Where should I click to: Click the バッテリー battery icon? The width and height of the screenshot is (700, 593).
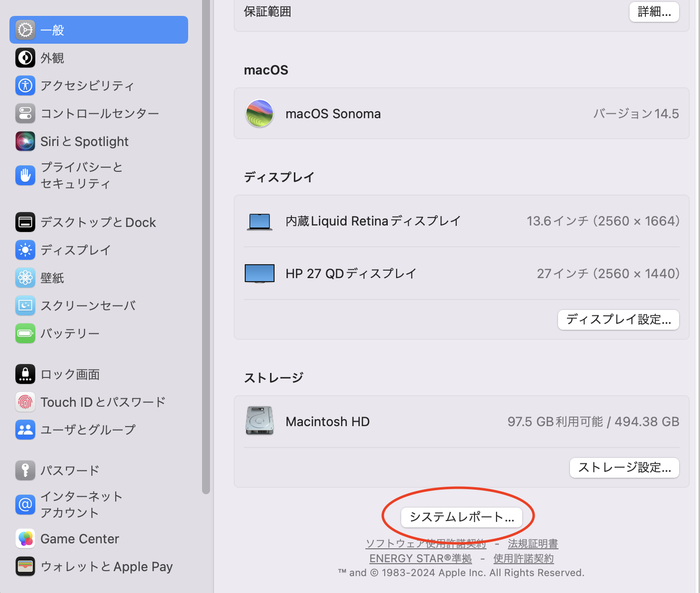25,333
